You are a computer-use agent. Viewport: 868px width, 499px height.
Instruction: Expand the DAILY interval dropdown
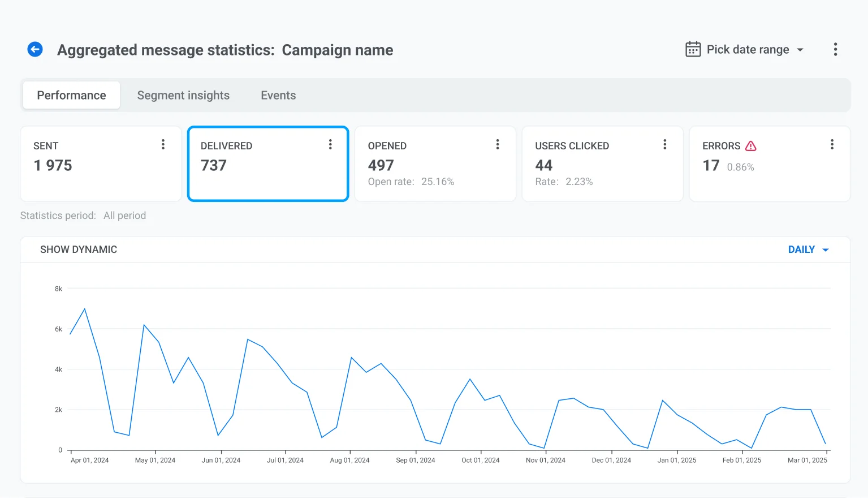click(x=801, y=250)
